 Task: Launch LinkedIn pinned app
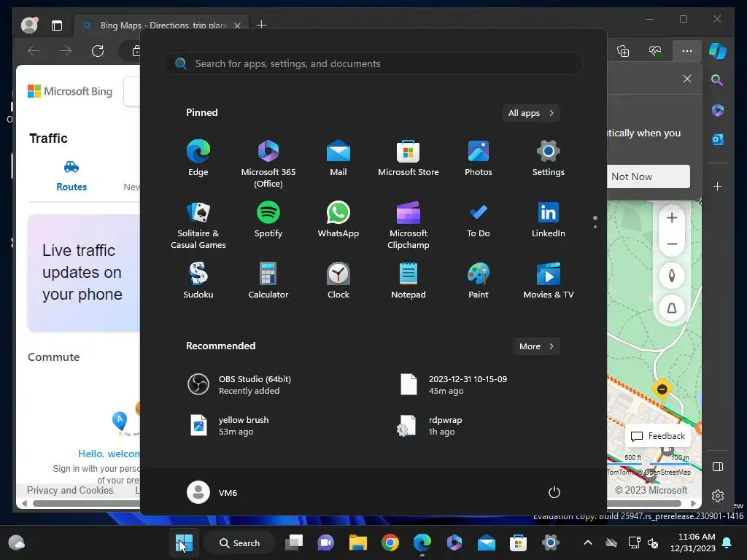click(549, 219)
